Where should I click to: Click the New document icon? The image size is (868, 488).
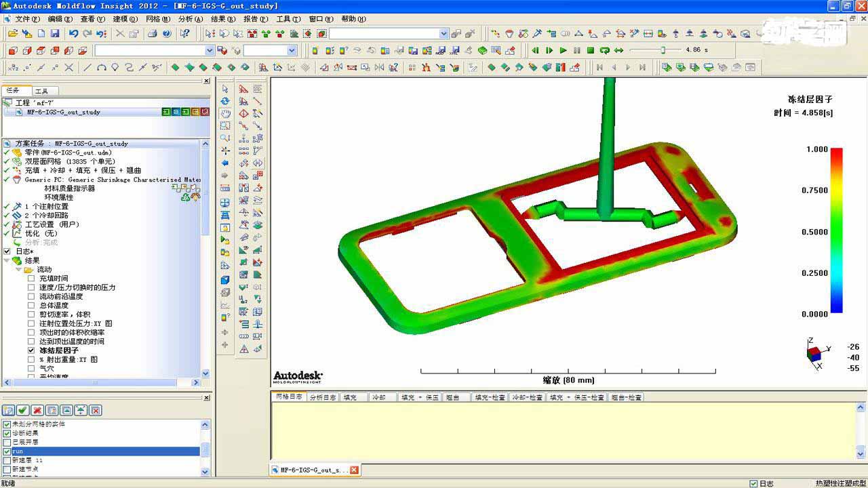[41, 33]
